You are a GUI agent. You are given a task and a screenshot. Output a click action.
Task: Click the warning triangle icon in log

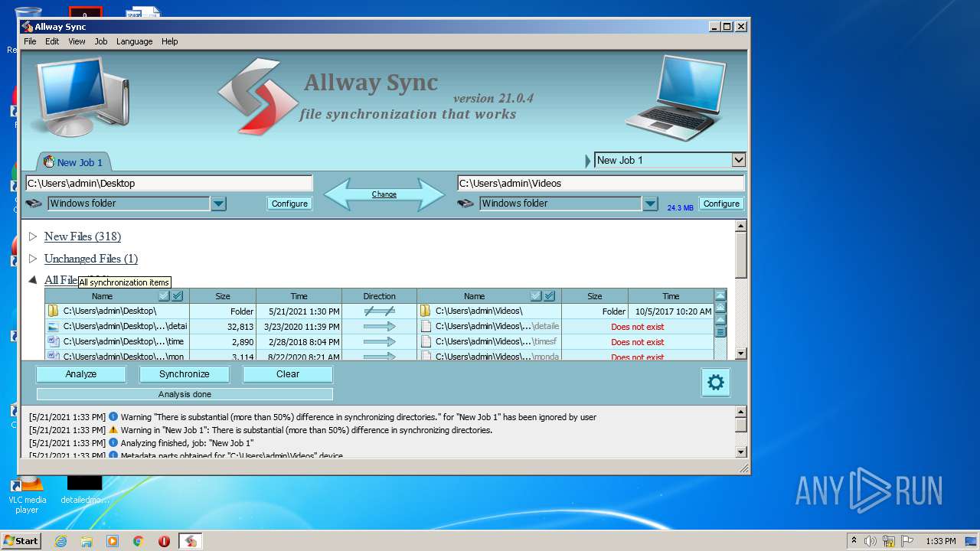(x=113, y=429)
